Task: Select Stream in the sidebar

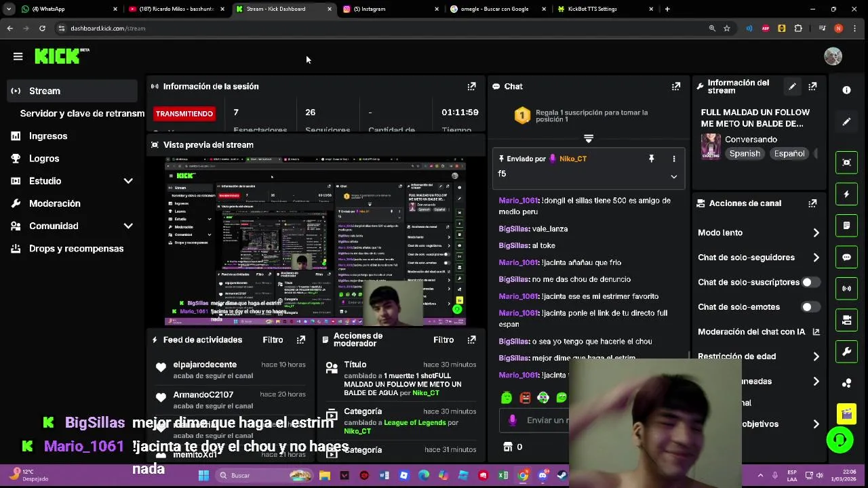Action: click(x=73, y=91)
